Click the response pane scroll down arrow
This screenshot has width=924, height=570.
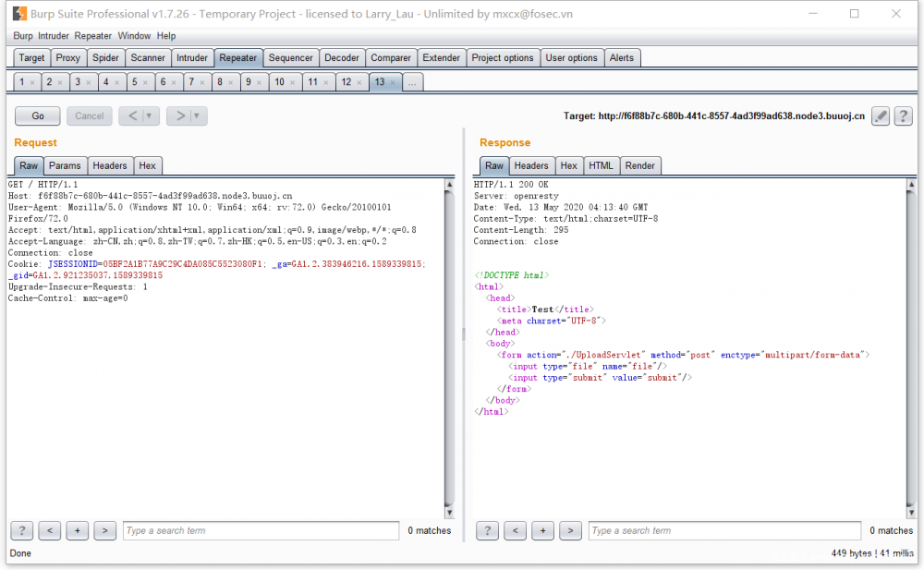click(x=912, y=511)
